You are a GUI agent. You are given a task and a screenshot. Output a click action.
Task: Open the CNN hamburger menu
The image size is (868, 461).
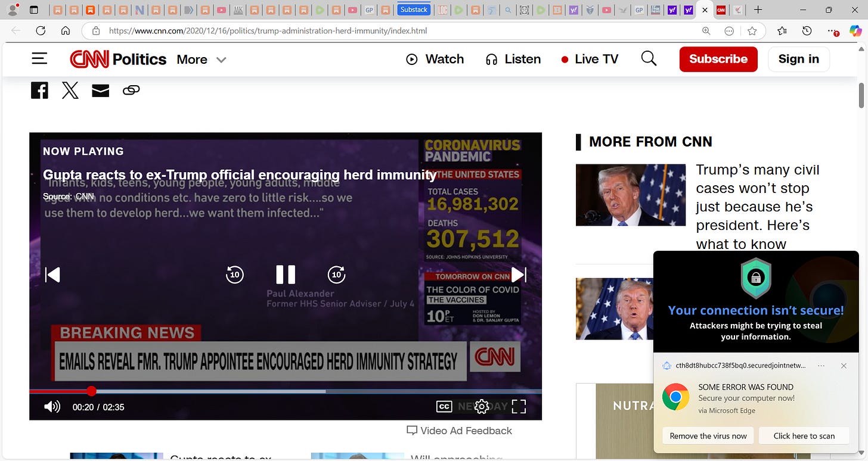point(39,58)
